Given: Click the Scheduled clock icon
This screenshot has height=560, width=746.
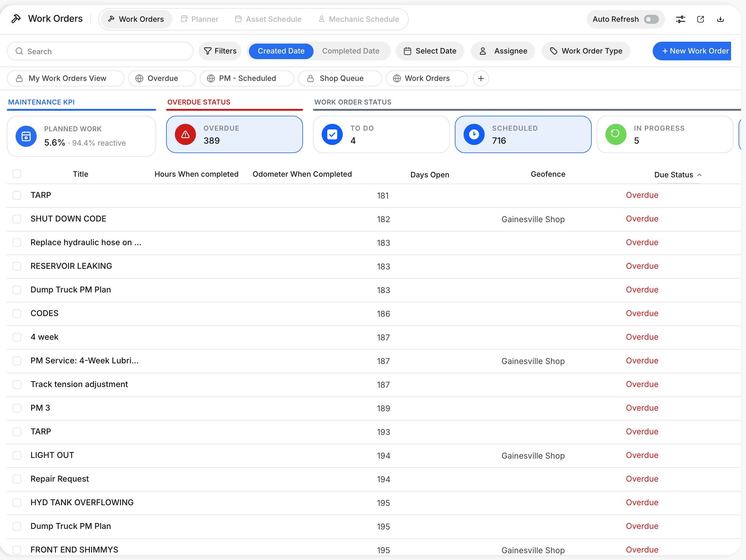Looking at the screenshot, I should (x=474, y=134).
